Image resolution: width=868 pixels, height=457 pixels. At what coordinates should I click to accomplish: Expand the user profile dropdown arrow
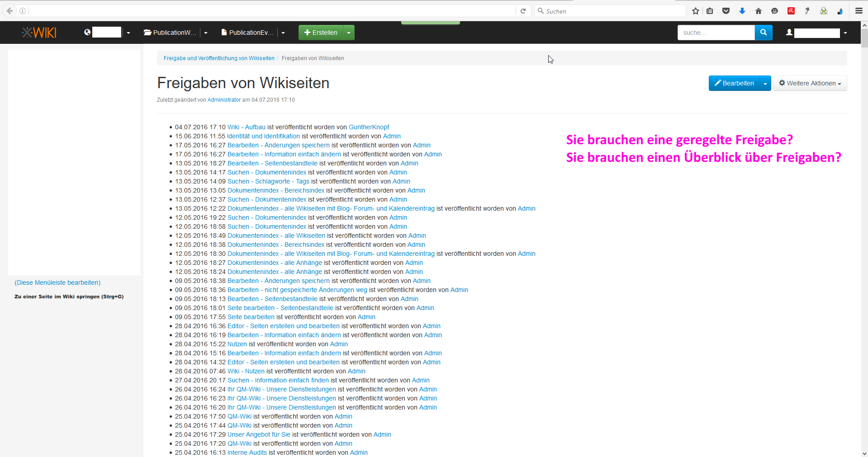[845, 33]
